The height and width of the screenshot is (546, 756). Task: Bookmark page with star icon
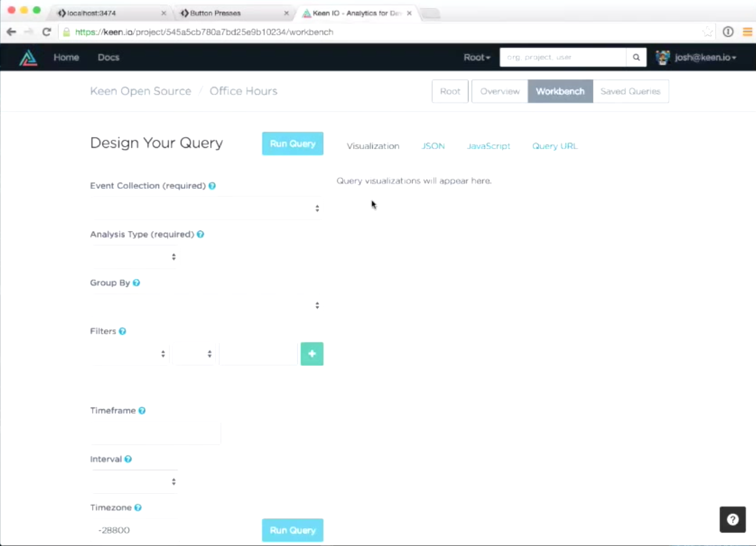pos(707,32)
